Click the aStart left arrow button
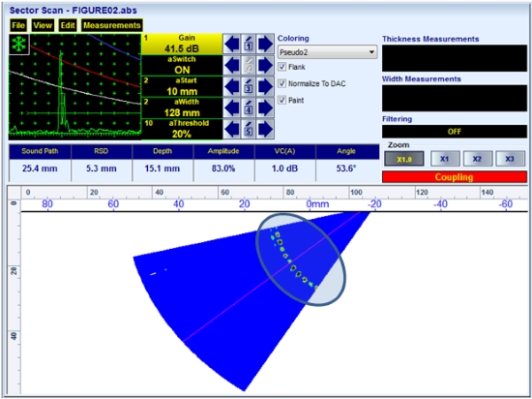Screen dimensions: 532x399 click(x=232, y=86)
